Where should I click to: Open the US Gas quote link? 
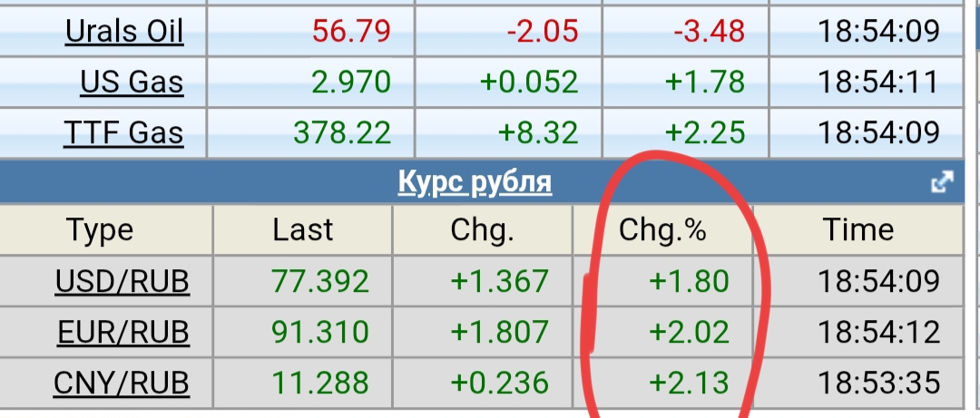coord(132,83)
